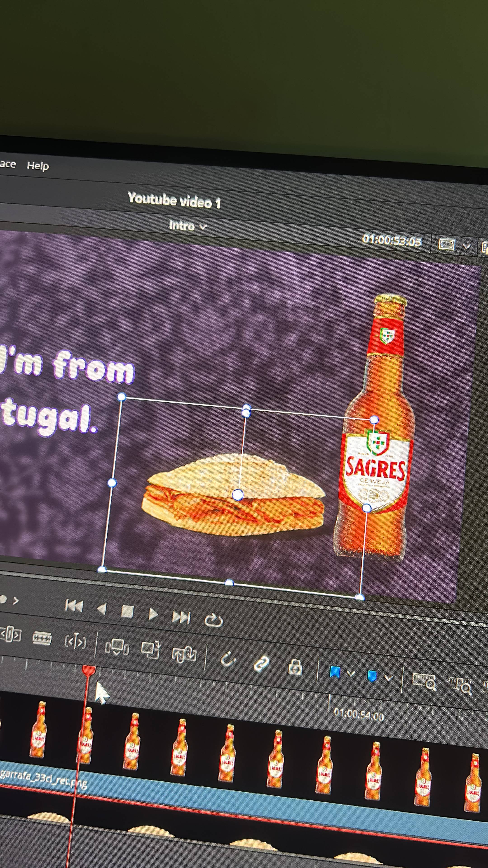The image size is (488, 868).
Task: Click the detail zoom icon
Action: tap(460, 686)
